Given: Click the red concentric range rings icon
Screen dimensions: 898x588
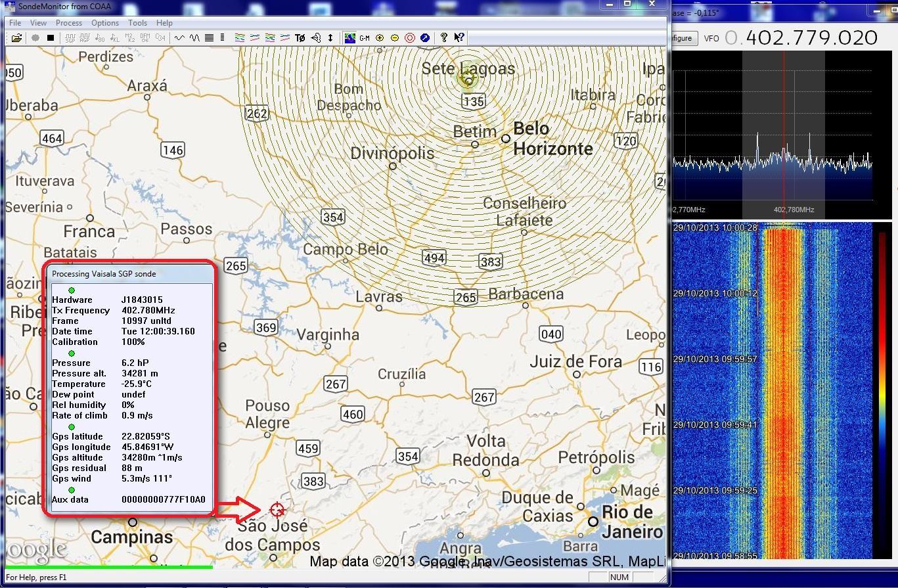Looking at the screenshot, I should tap(410, 38).
